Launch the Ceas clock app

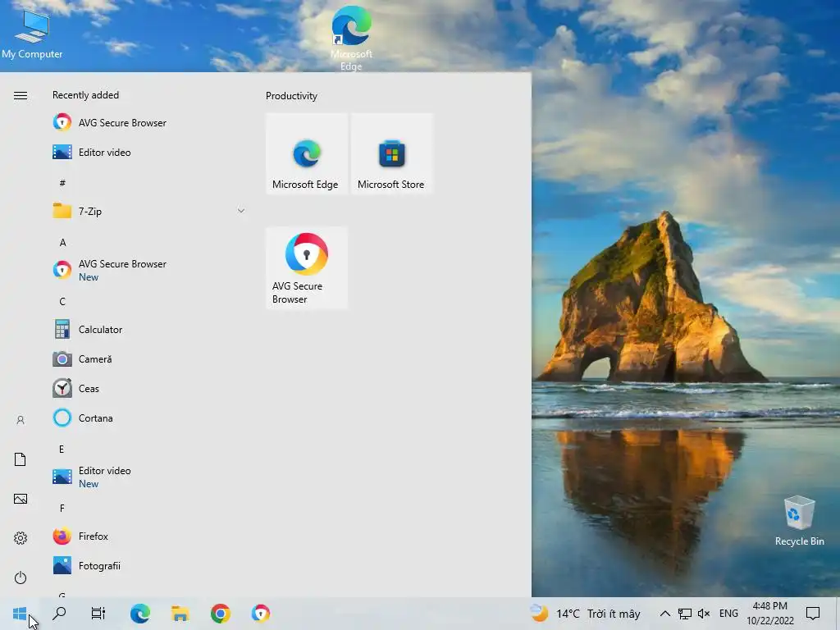149,388
